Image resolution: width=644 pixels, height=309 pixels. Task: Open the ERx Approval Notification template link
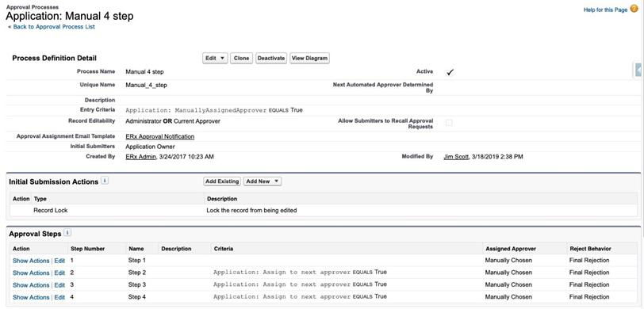click(159, 136)
